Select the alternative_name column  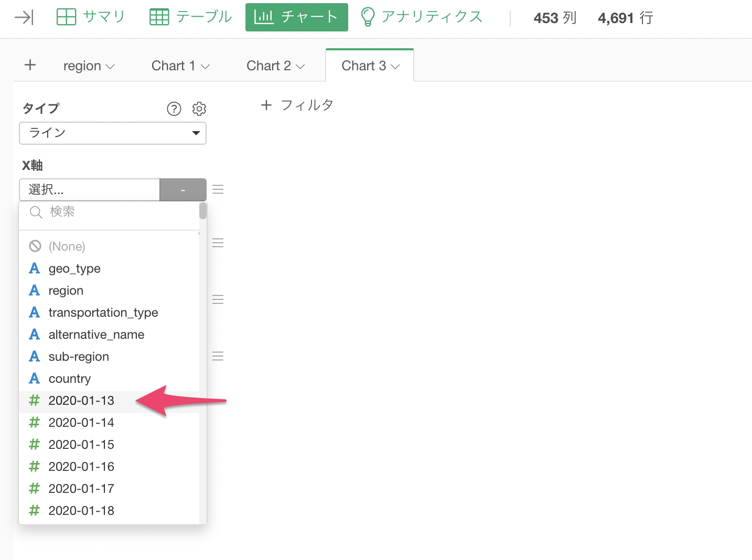(x=109, y=335)
